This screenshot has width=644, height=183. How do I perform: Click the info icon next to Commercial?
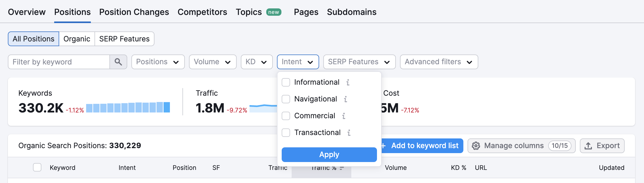pyautogui.click(x=344, y=116)
